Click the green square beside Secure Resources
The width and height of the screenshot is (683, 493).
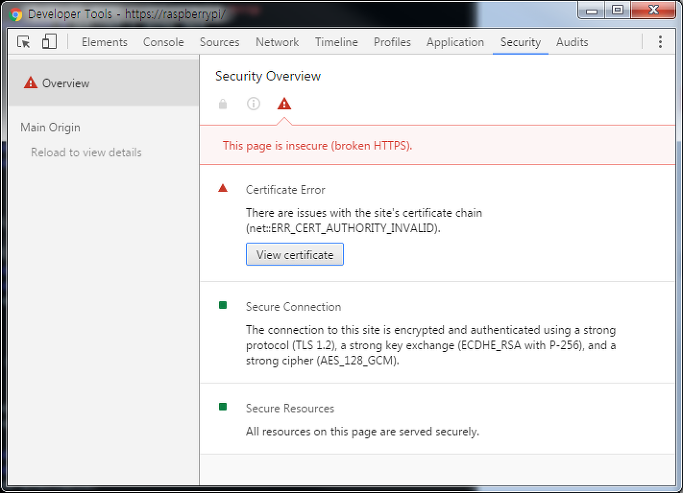tap(223, 407)
